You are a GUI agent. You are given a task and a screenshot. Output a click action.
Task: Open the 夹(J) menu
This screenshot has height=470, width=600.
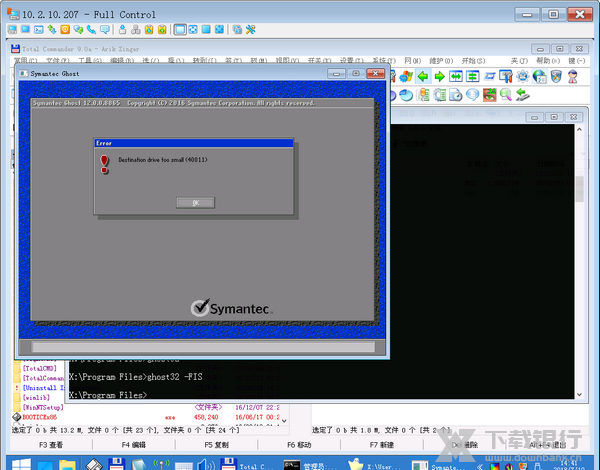tap(519, 60)
